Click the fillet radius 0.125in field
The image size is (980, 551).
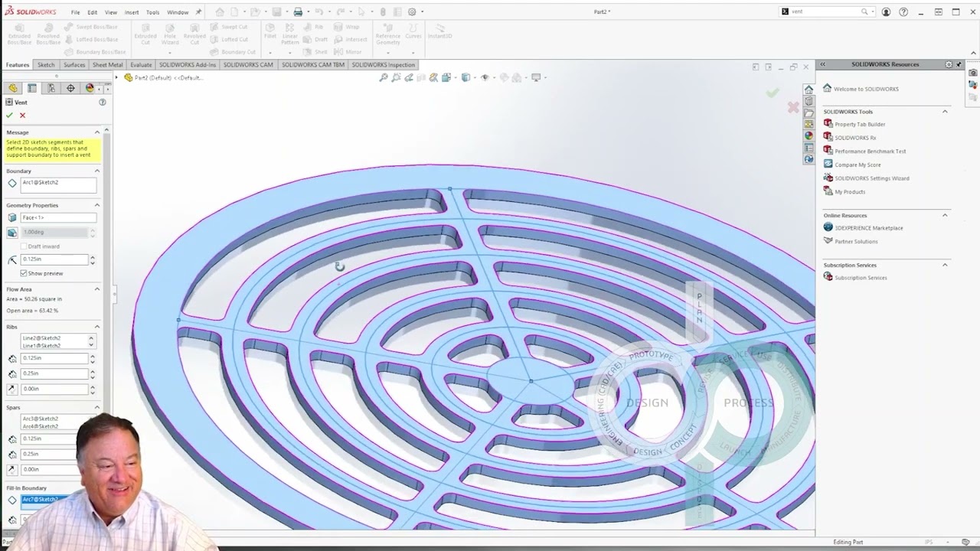[54, 259]
